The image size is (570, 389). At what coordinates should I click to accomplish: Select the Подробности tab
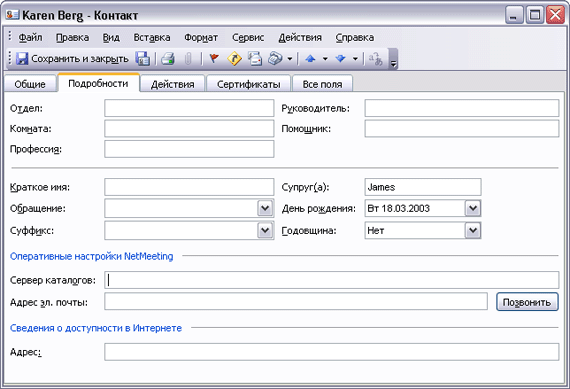coord(98,83)
